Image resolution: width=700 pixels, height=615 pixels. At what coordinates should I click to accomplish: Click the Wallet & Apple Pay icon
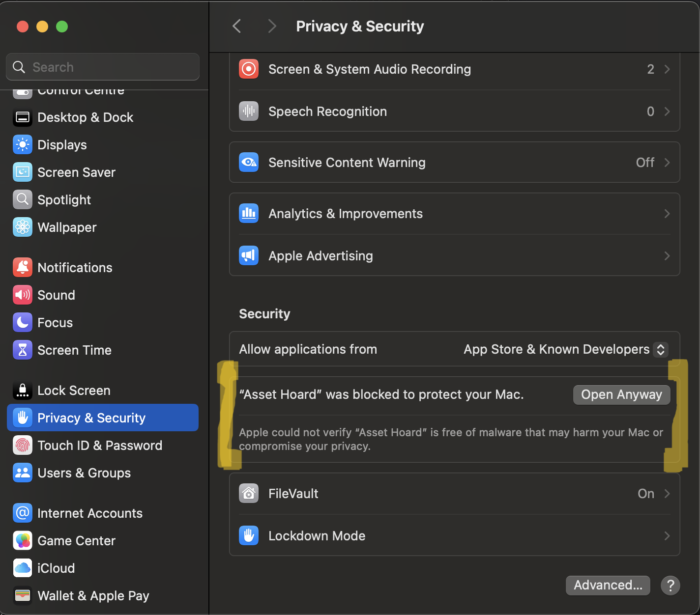[22, 595]
